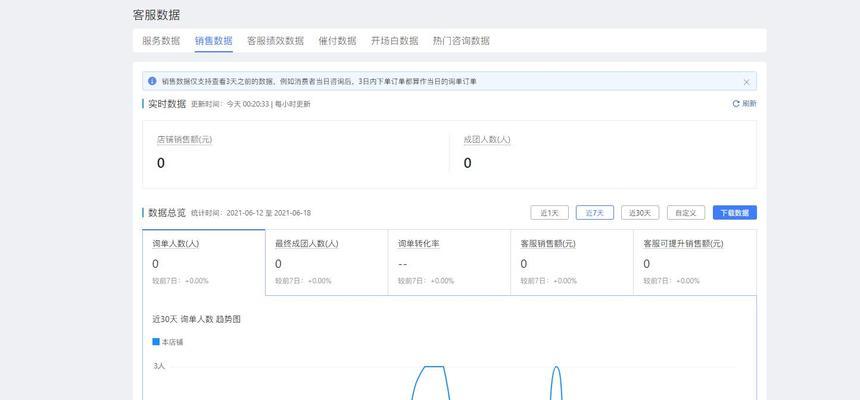The image size is (860, 400).
Task: Select the 询单转化率 metric card
Action: [x=449, y=262]
